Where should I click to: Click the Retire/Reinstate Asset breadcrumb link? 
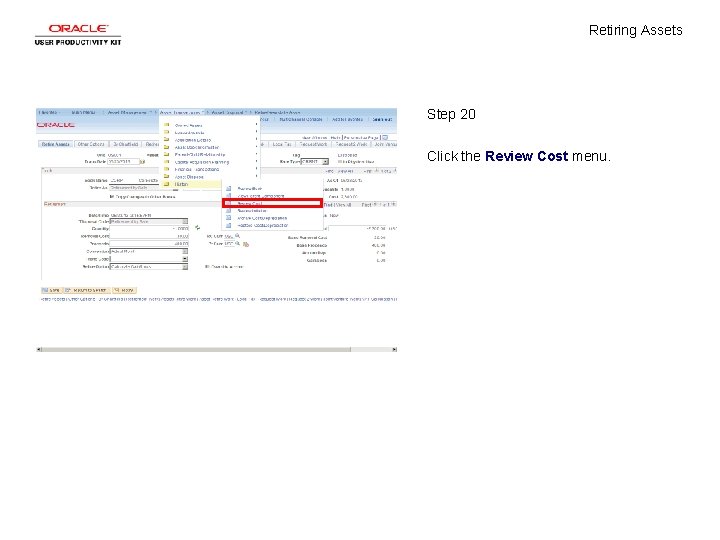point(277,112)
